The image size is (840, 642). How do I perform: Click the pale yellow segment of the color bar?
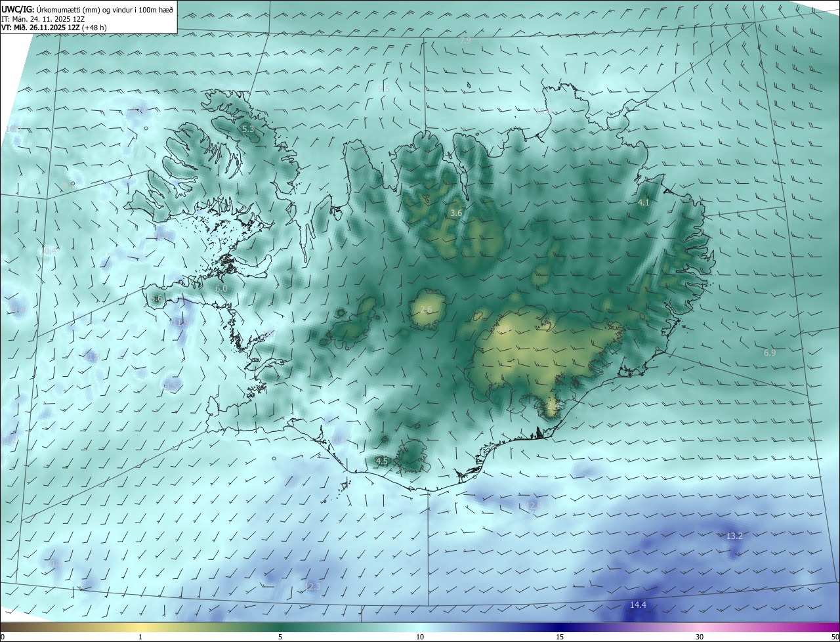[x=140, y=628]
